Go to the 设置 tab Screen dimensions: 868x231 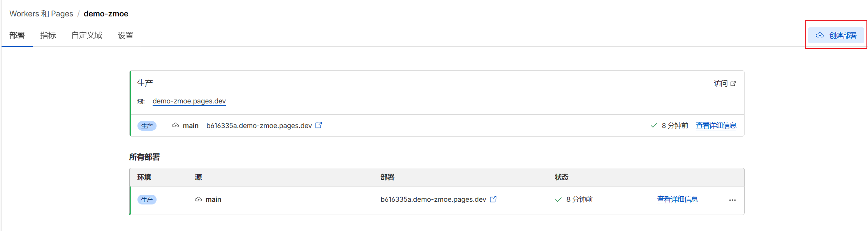coord(125,36)
